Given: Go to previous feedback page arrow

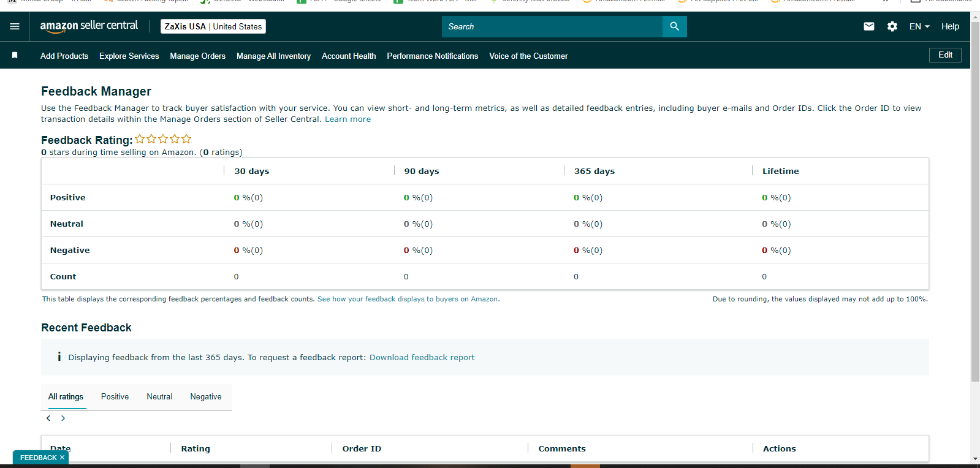Looking at the screenshot, I should pyautogui.click(x=48, y=418).
